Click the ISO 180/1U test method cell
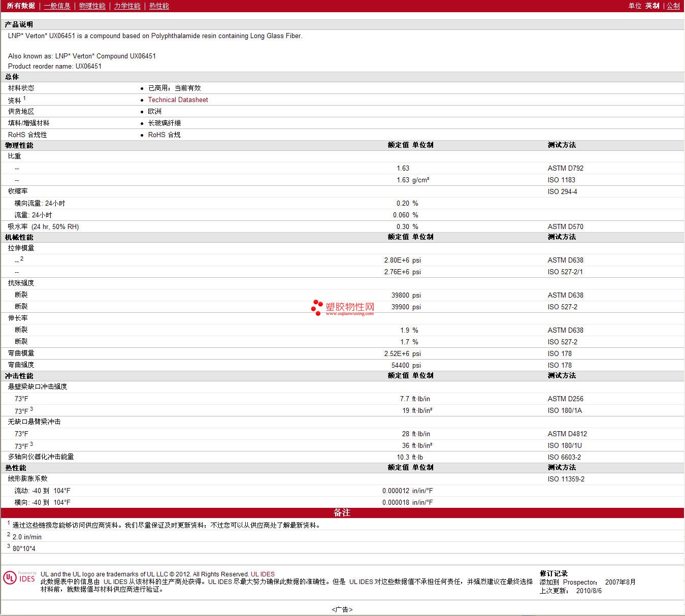This screenshot has height=616, width=685. pyautogui.click(x=565, y=445)
